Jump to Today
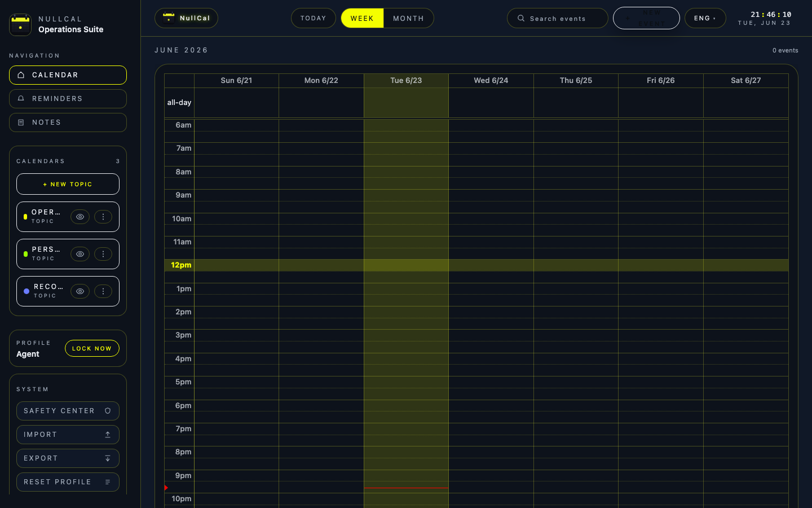Screen dimensions: 812x508 (314, 18)
